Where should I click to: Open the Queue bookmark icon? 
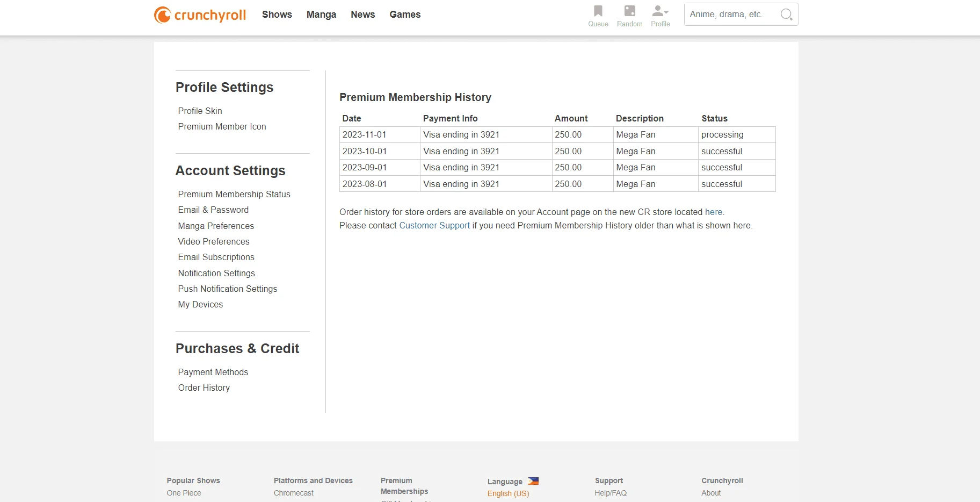point(598,11)
